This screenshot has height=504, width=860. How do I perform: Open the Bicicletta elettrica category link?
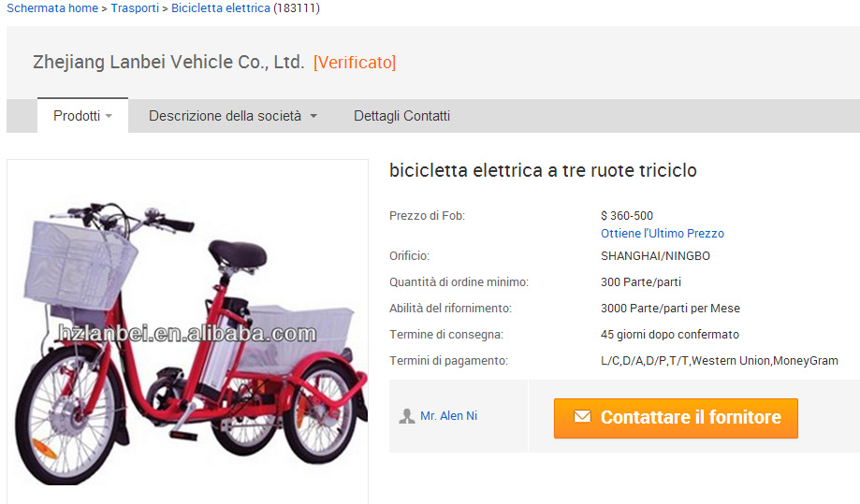click(221, 8)
